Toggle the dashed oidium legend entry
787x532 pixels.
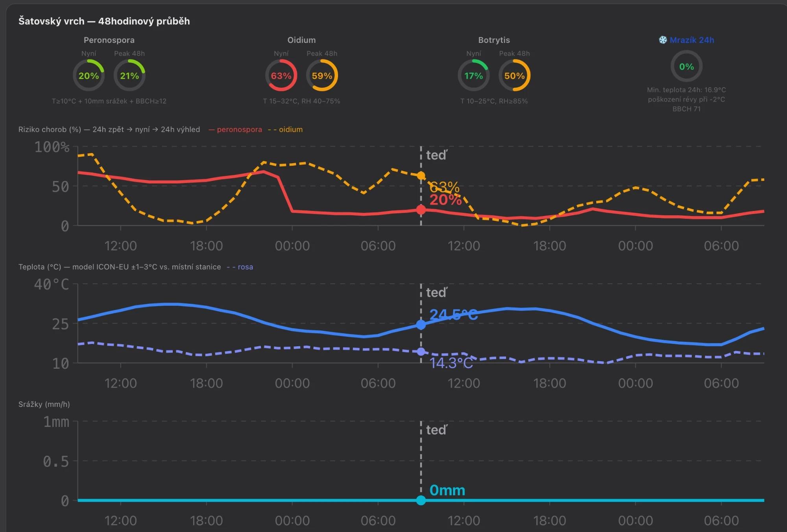point(285,129)
